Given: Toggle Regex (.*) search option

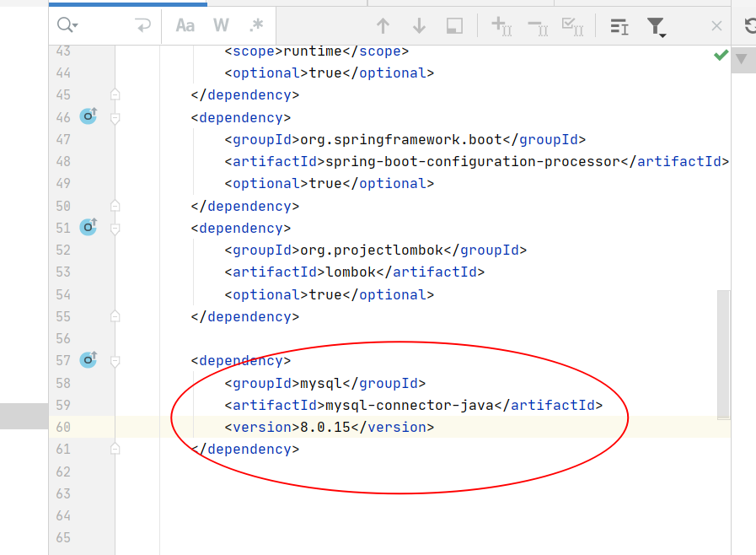Looking at the screenshot, I should [256, 25].
